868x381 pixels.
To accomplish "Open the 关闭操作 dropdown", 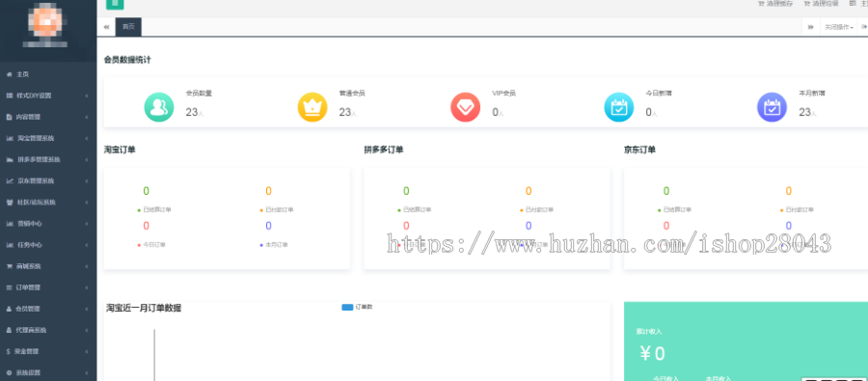I will [838, 27].
